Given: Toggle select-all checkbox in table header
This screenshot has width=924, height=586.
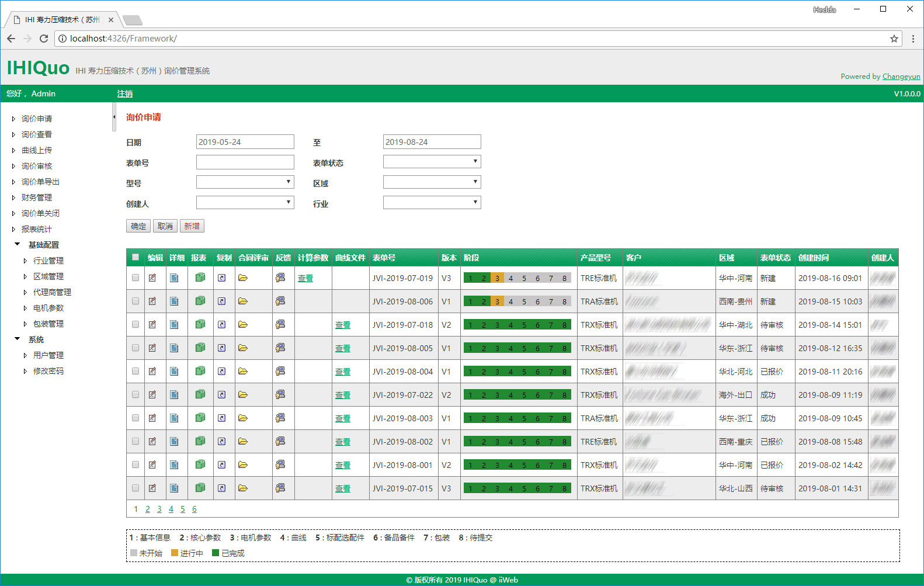Looking at the screenshot, I should 136,257.
